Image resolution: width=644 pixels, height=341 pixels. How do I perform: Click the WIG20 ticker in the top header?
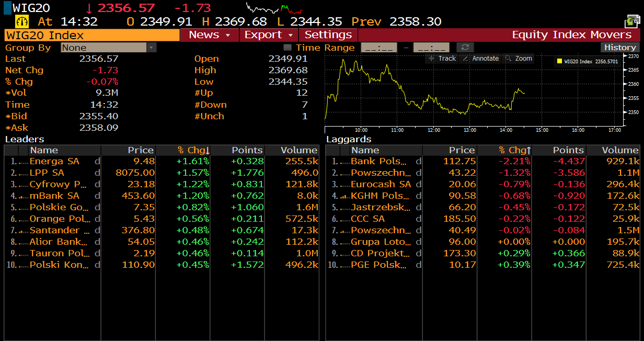tap(31, 8)
